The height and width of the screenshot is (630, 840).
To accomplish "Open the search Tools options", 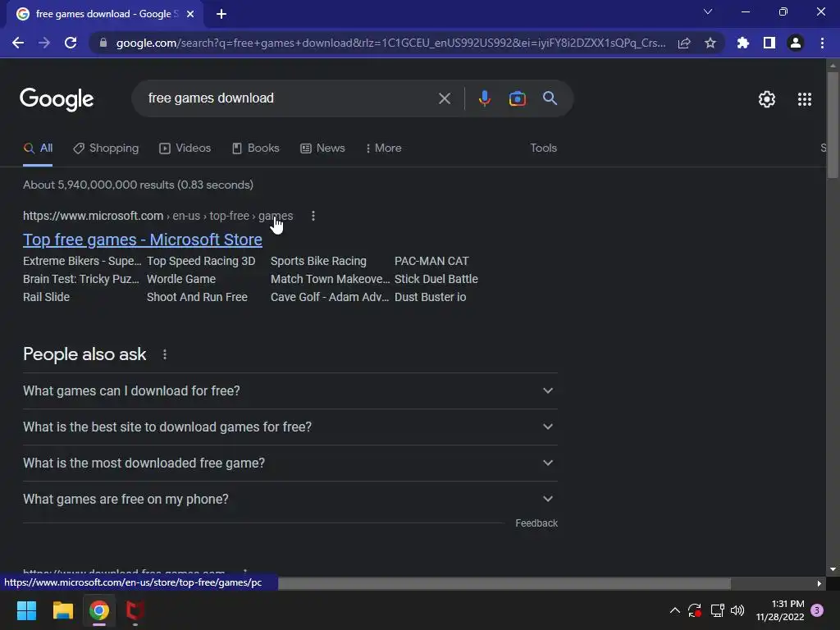I will coord(543,148).
